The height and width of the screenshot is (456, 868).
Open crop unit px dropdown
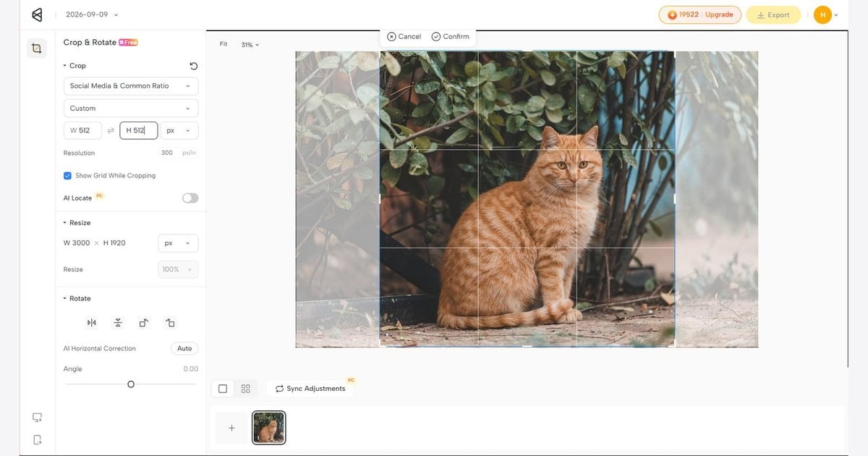coord(179,130)
